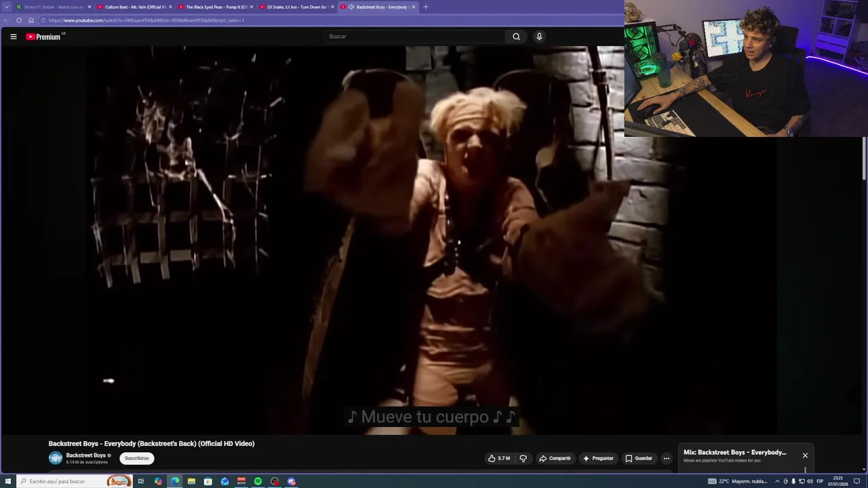Screen dimensions: 868x488
Task: Save video with Guardar button
Action: 639,458
